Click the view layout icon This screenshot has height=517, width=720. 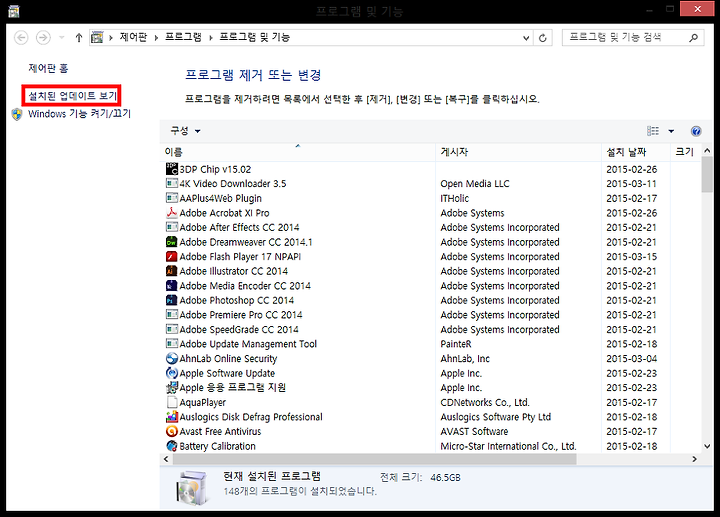tap(652, 131)
